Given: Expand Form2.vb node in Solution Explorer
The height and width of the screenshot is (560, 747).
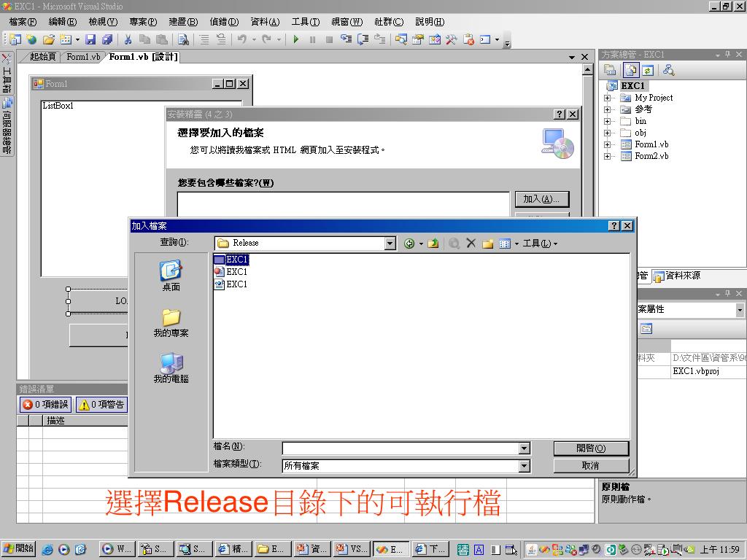Looking at the screenshot, I should [607, 156].
